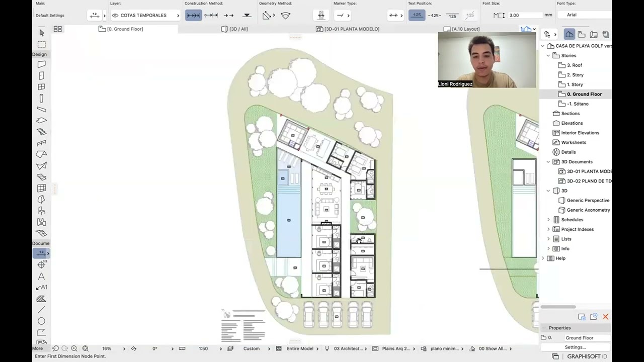
Task: Choose the elevation dimension construction method
Action: click(247, 16)
